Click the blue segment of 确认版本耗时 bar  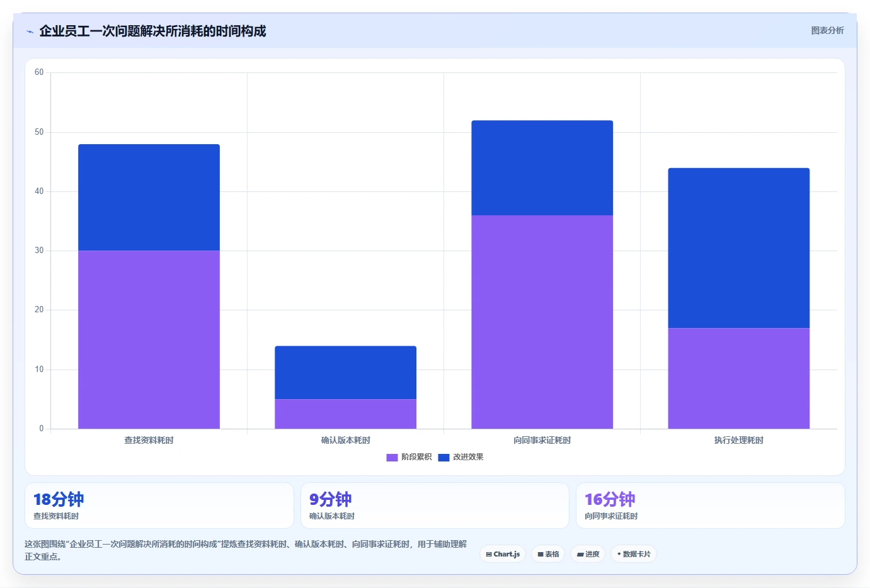click(x=345, y=373)
